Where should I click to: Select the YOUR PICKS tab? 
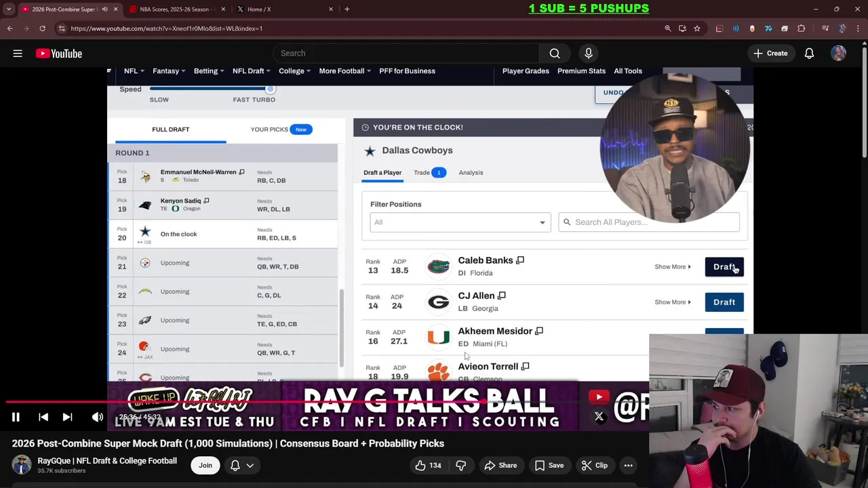point(281,129)
